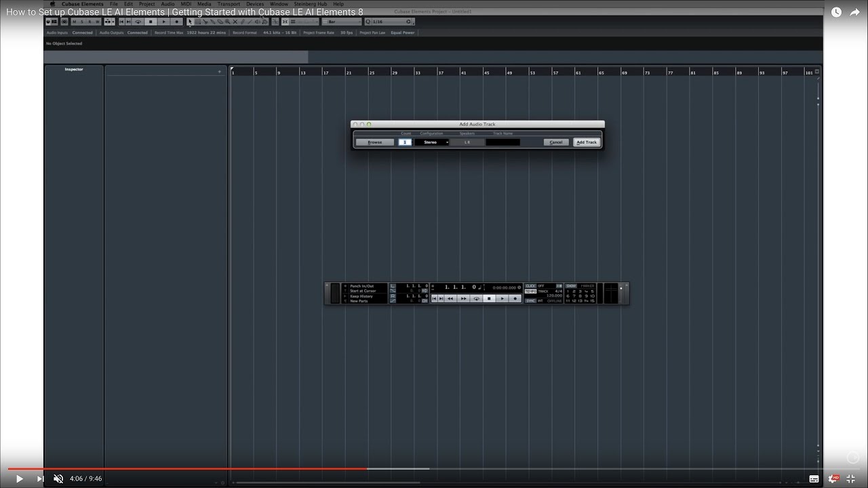Exit YouTube full screen
The image size is (868, 488).
tap(851, 479)
